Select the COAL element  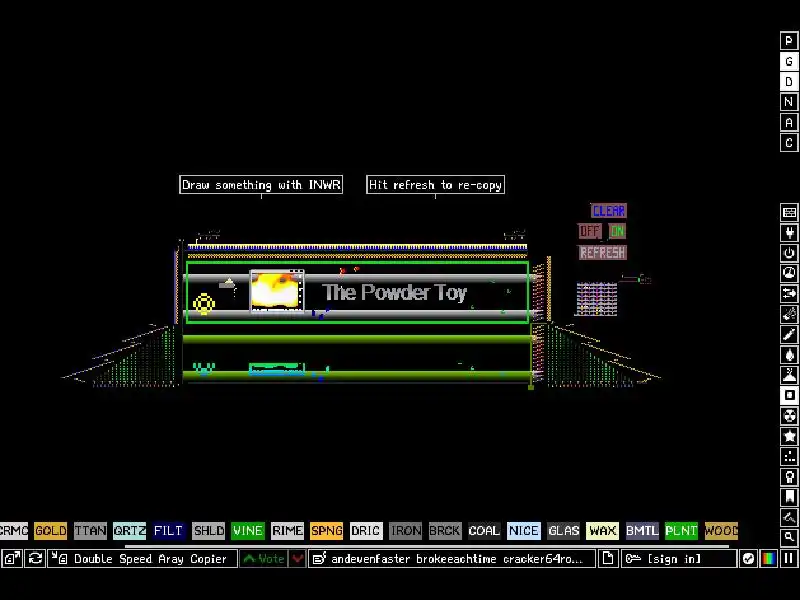coord(484,531)
